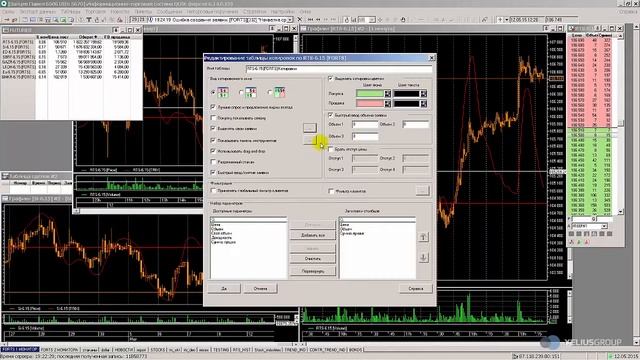This screenshot has height=360, width=640.
Task: Toggle 'Выделять котировки цветом' checkbox
Action: coord(331,78)
